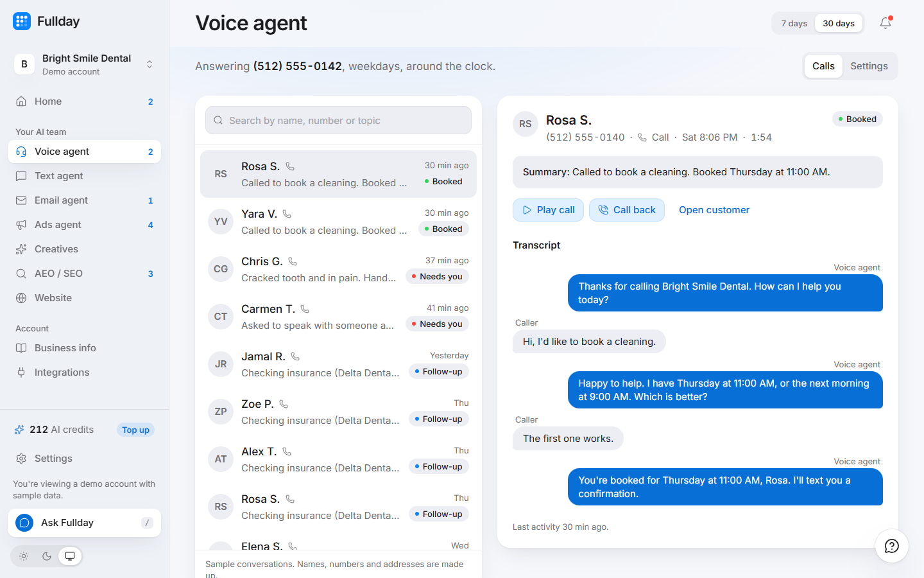Open the Calls tab
This screenshot has height=578, width=924.
[823, 66]
